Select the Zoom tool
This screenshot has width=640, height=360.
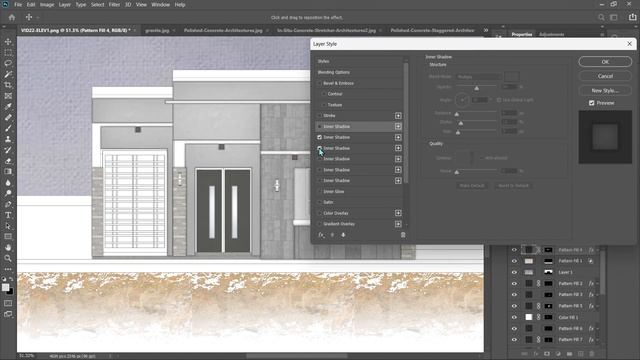point(8,258)
